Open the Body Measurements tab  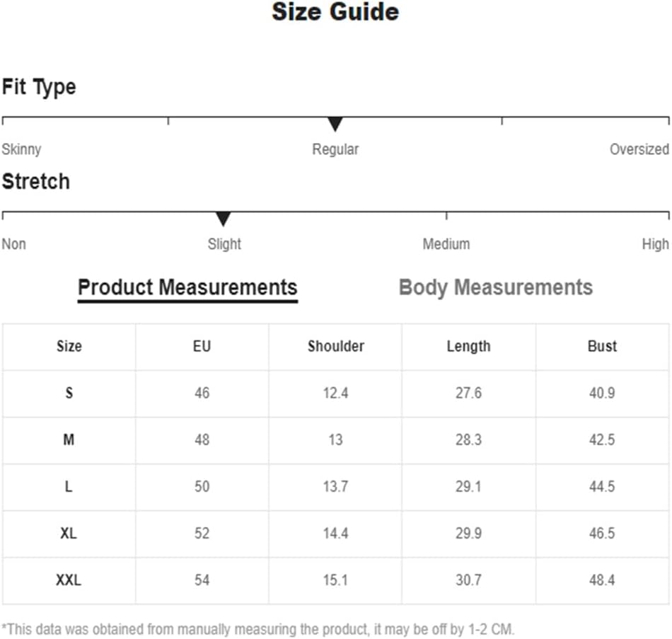[x=496, y=287]
